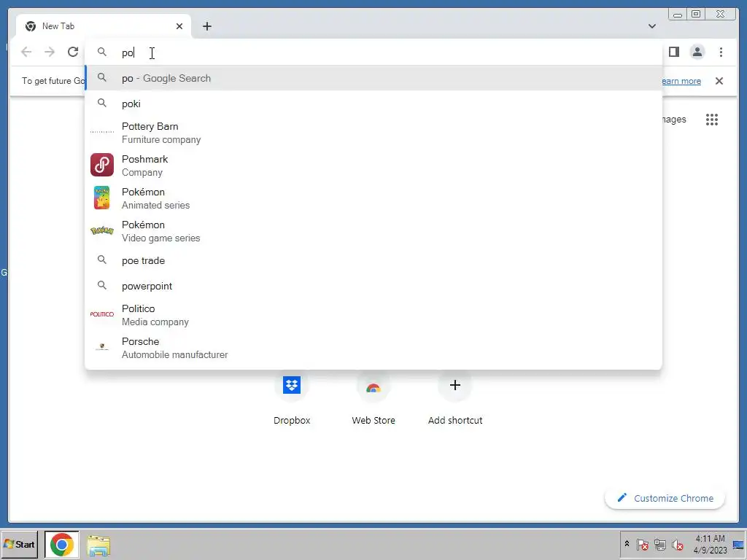Click the network tray icon
747x560 pixels.
[x=659, y=544]
